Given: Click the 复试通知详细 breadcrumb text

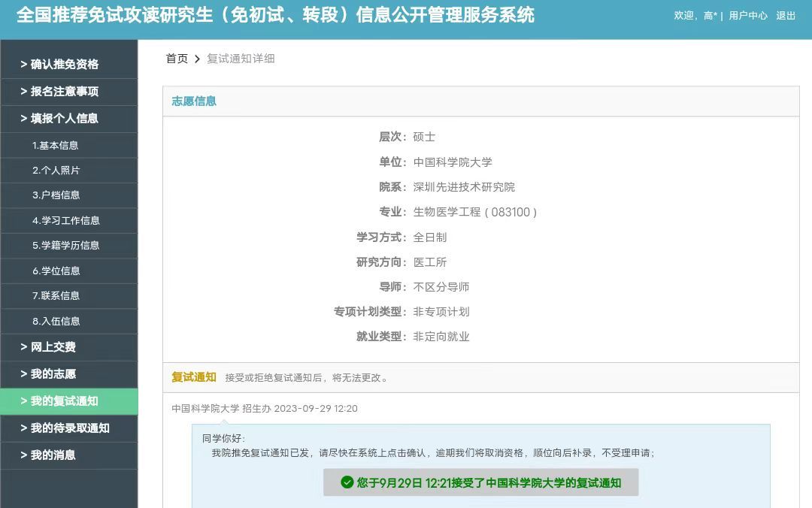Looking at the screenshot, I should [x=241, y=59].
